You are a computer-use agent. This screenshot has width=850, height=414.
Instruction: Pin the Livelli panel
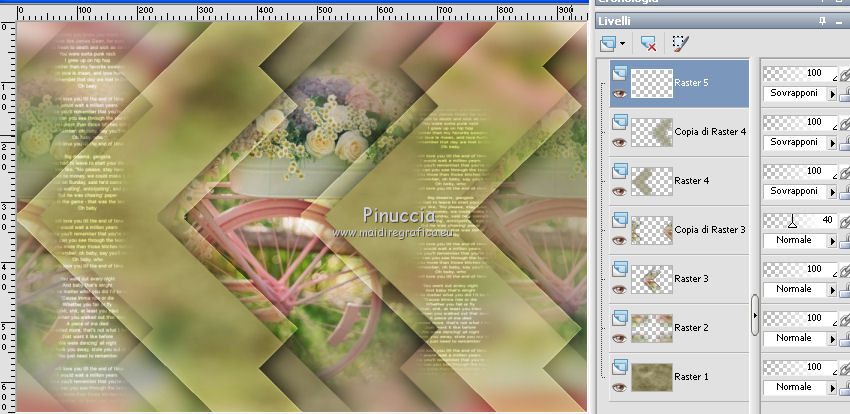[822, 21]
